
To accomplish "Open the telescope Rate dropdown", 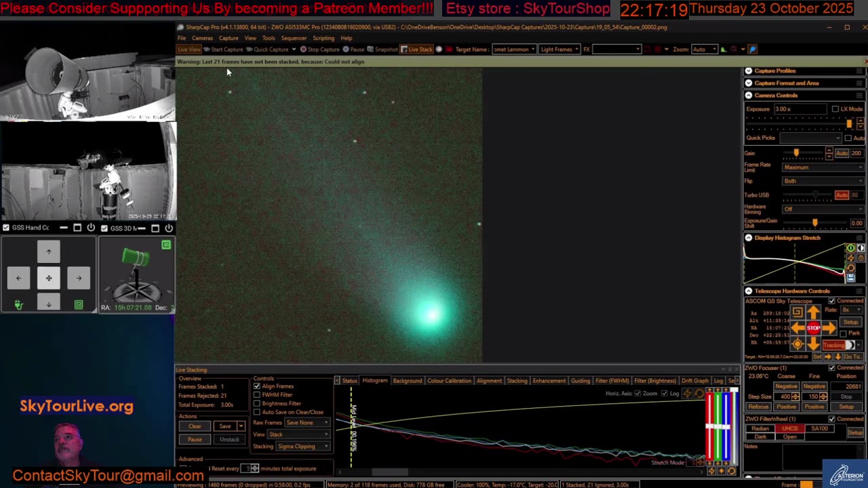I will coord(852,310).
